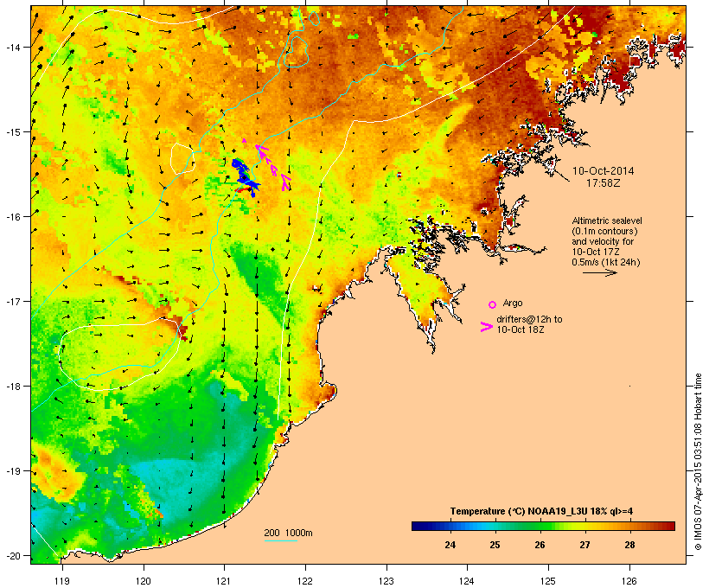Viewport: 709px width, 588px height.
Task: Click the '10-Oct 17Z' velocity date text
Action: point(596,252)
